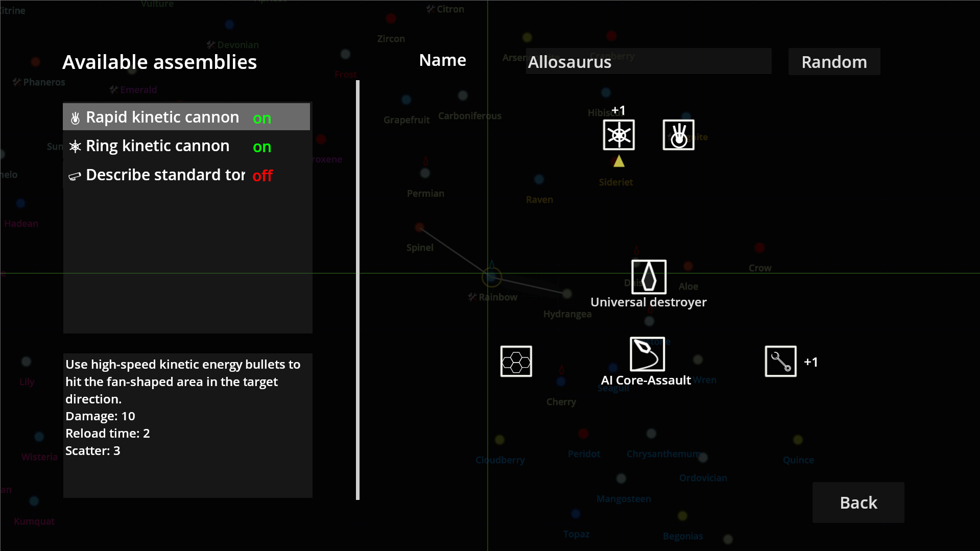Click the hexagon armor slot icon
Screen dimensions: 980x551
[x=516, y=362]
